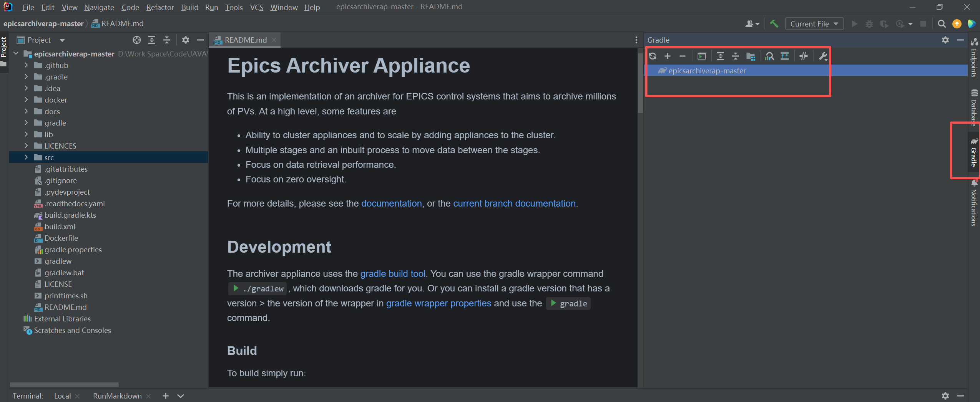Open Project panel gear options

point(186,40)
